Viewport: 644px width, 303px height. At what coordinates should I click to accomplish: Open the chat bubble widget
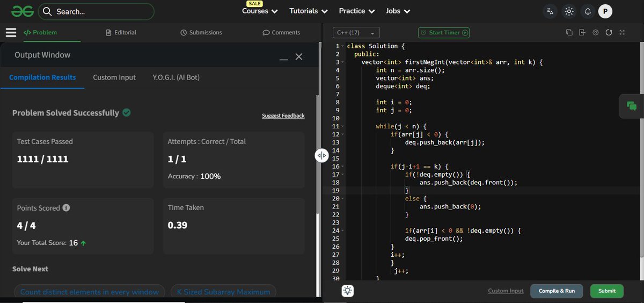(632, 106)
